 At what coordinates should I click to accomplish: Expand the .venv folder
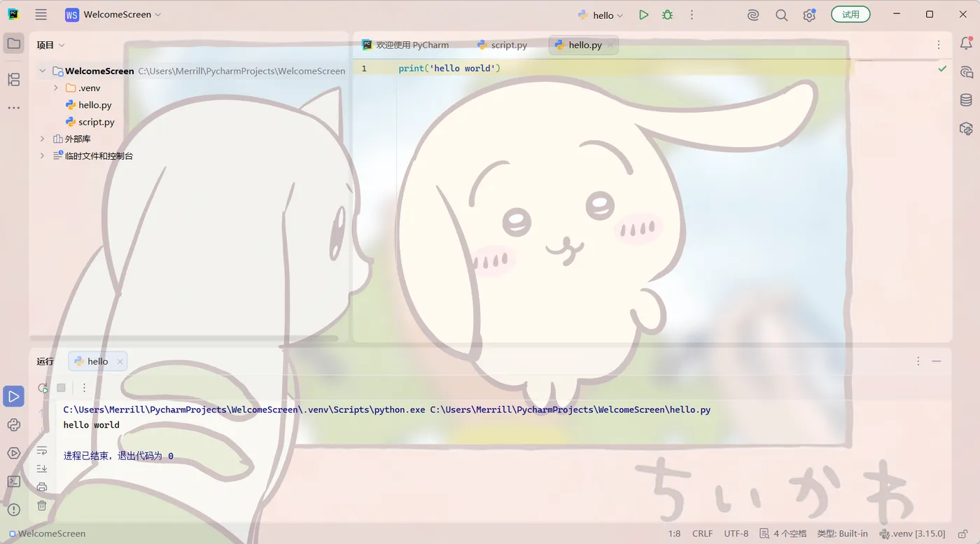pyautogui.click(x=56, y=88)
